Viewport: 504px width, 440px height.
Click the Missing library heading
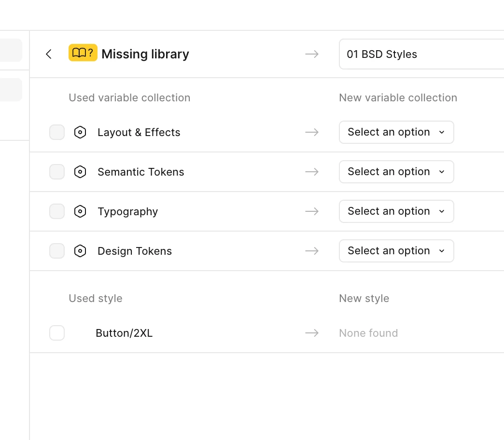tap(145, 54)
